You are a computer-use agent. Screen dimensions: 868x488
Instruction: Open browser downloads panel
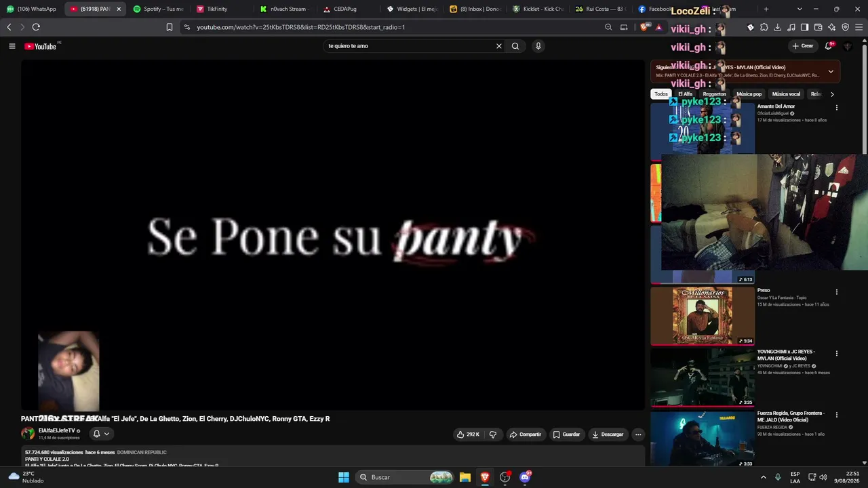click(x=778, y=27)
